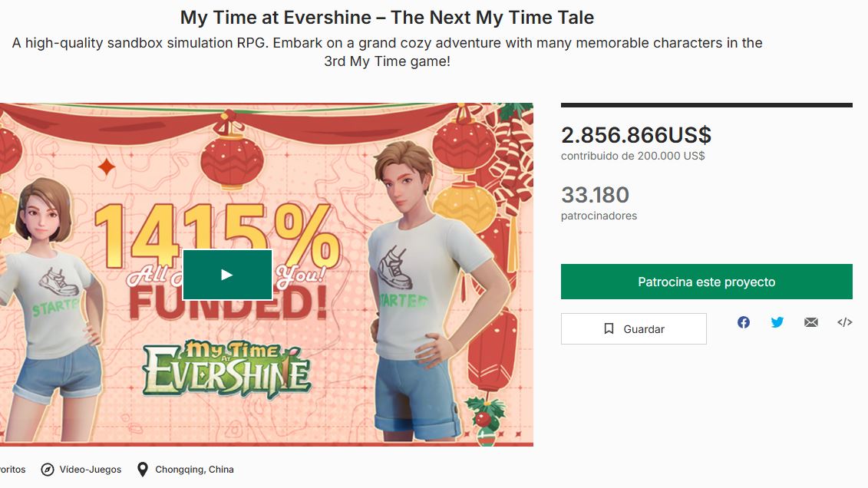Click the bookmark icon in Guardar

609,329
